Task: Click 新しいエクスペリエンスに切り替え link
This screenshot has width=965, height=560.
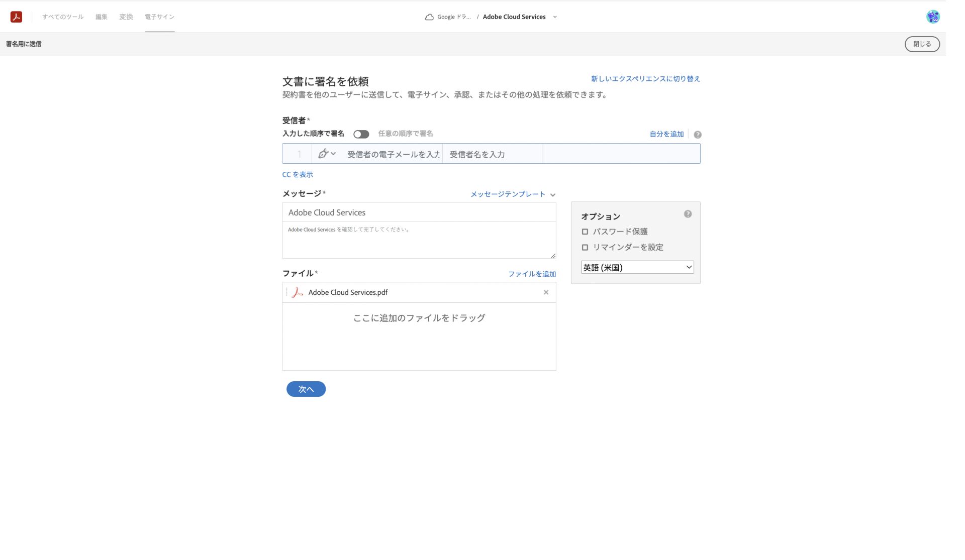Action: click(x=645, y=79)
